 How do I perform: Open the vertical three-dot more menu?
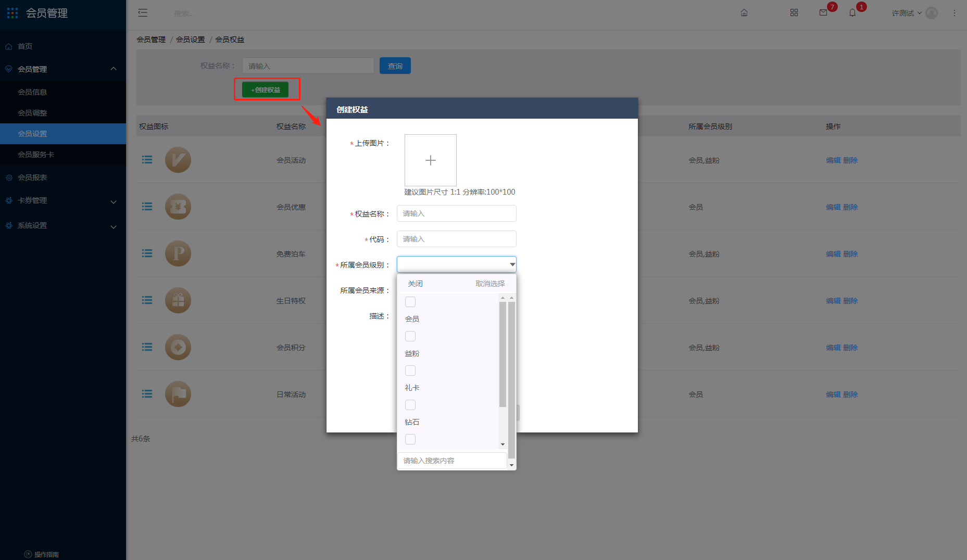(955, 13)
